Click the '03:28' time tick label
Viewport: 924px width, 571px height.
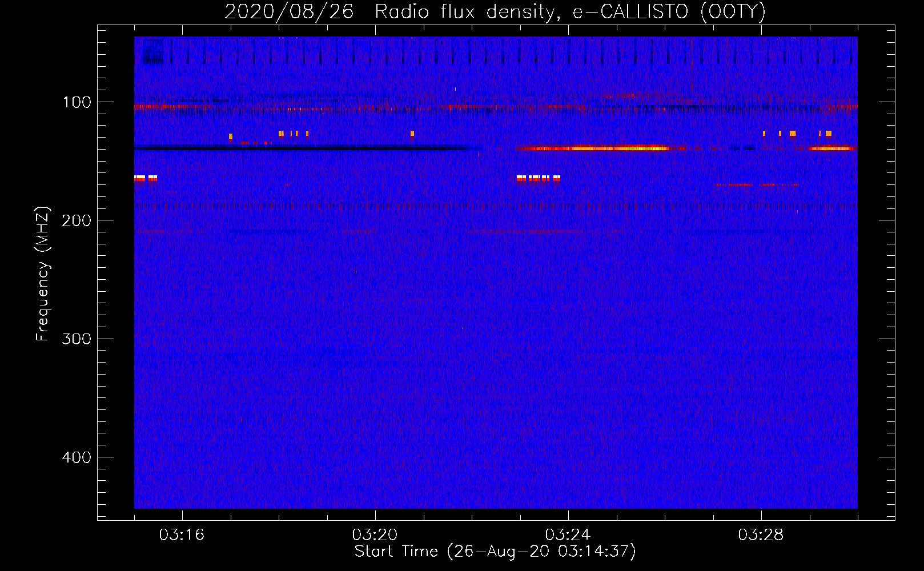tap(761, 535)
